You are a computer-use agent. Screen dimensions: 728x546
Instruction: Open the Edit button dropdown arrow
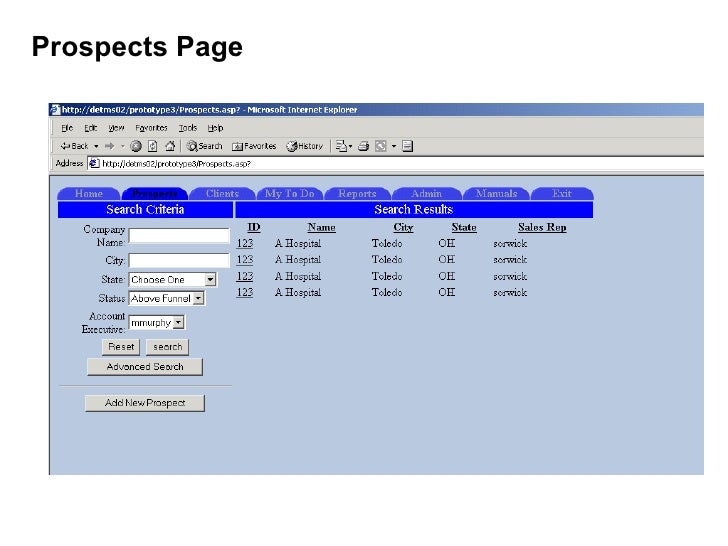pyautogui.click(x=394, y=146)
